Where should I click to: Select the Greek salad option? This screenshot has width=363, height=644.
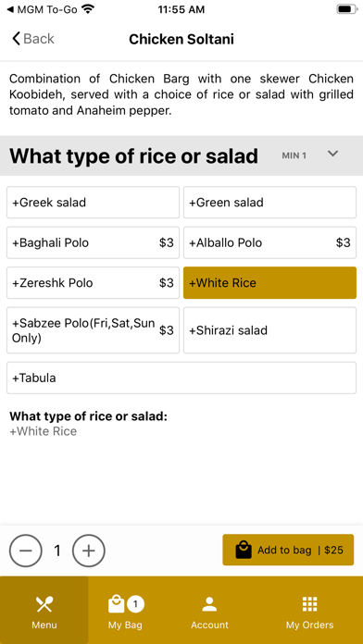93,203
